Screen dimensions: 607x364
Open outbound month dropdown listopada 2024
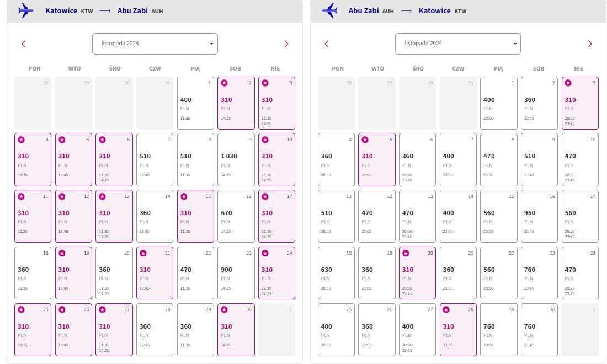[155, 44]
